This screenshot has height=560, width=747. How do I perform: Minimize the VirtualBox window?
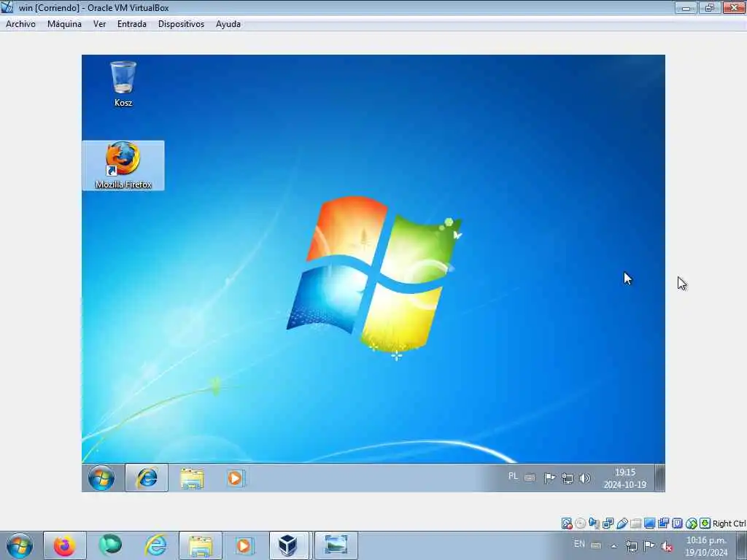click(x=686, y=7)
